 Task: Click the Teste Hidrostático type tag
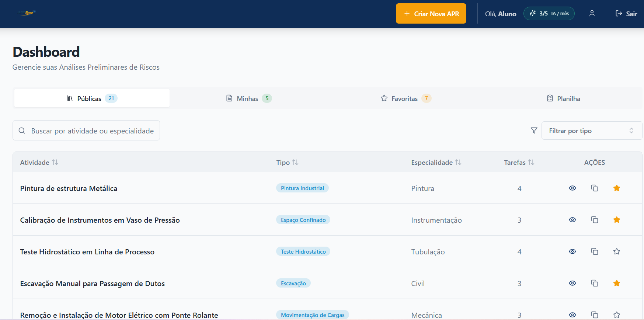303,251
